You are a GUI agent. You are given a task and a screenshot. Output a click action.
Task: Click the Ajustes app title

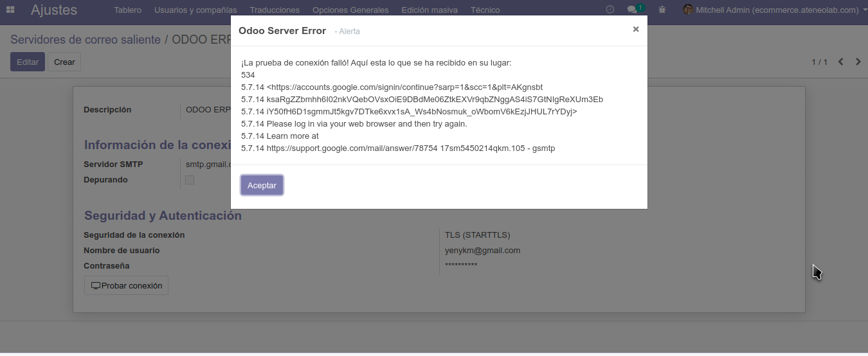click(x=54, y=10)
